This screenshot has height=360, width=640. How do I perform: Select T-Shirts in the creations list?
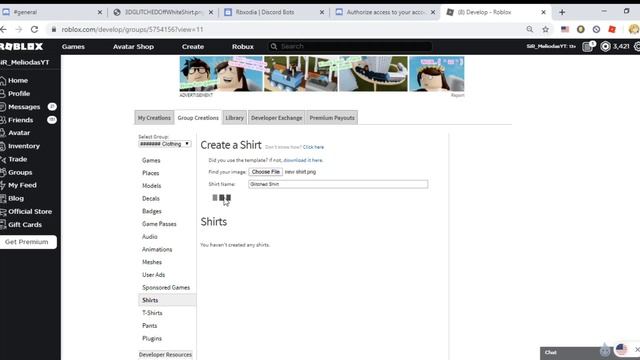click(x=152, y=313)
